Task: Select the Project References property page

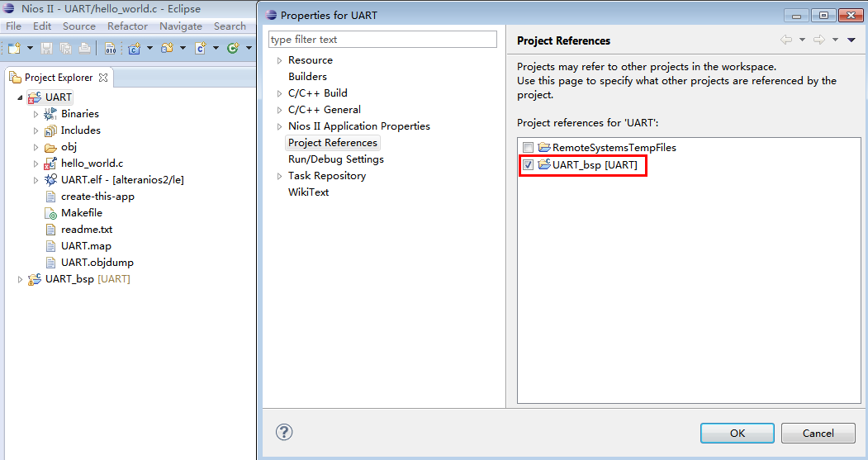Action: [333, 143]
